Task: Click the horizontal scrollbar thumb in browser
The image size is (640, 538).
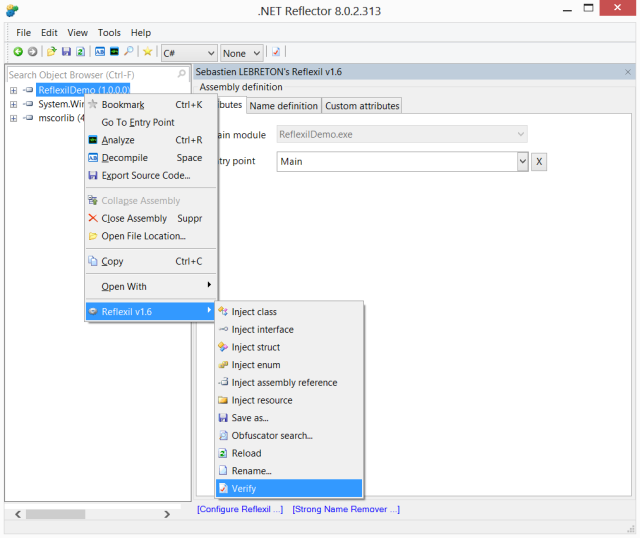Action: click(56, 514)
